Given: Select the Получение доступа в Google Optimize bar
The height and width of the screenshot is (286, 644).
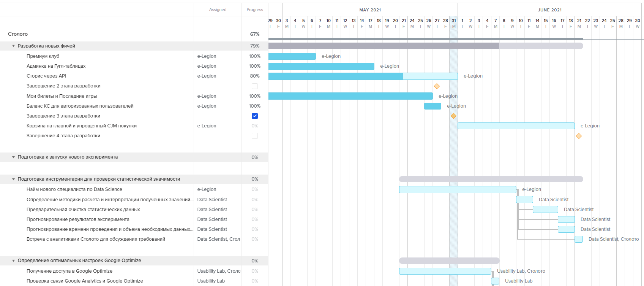Looking at the screenshot, I should (445, 271).
